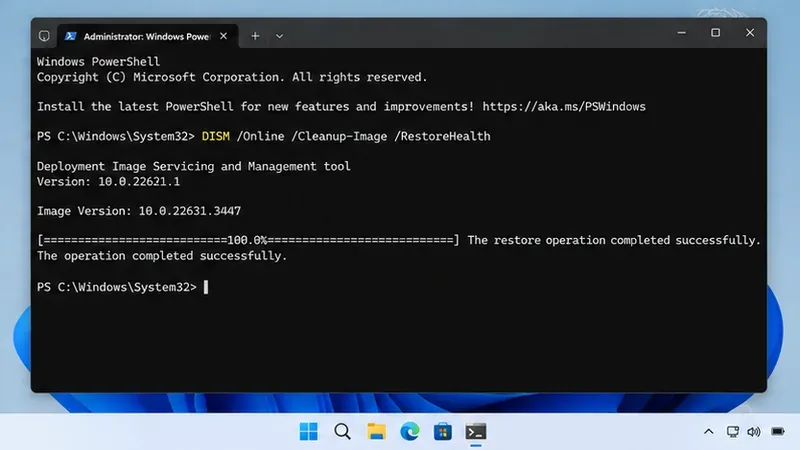Open the volume control in system tray
Screen dimensions: 800x450
tap(754, 432)
